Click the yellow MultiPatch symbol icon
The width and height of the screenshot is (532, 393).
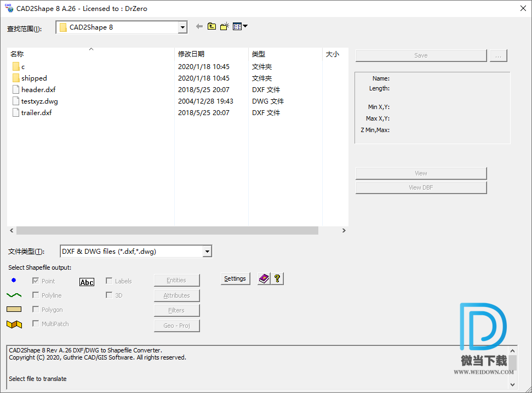tap(14, 324)
